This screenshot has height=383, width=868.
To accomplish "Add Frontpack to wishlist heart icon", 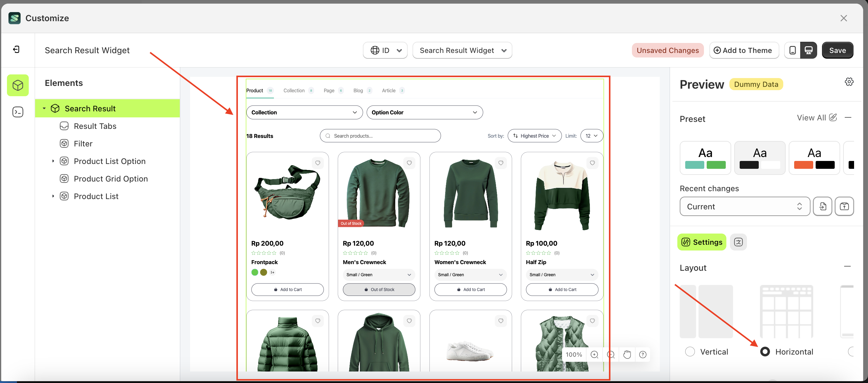I will pyautogui.click(x=317, y=163).
